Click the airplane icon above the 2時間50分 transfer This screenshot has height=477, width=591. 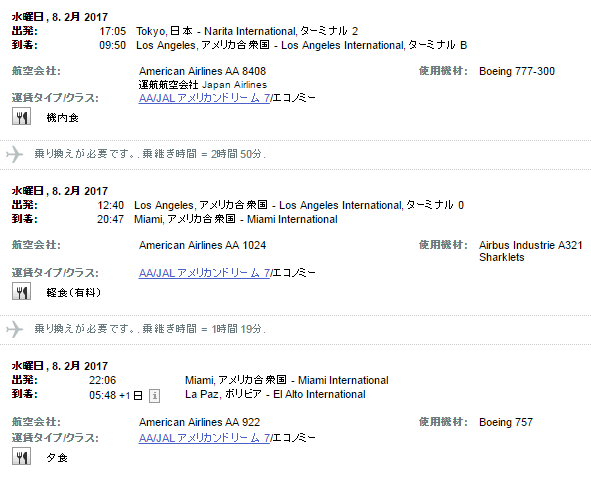click(15, 154)
